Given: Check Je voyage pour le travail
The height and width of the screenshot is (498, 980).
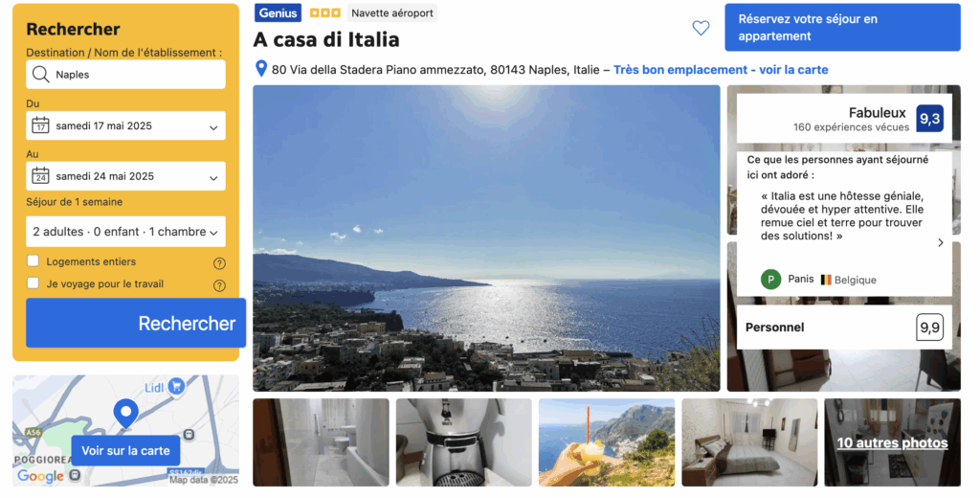Looking at the screenshot, I should [33, 283].
